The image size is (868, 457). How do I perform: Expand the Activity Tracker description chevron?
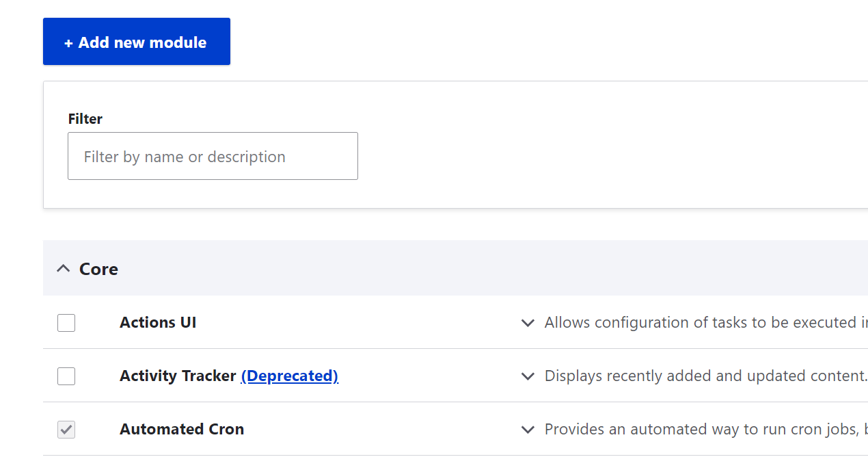pyautogui.click(x=528, y=376)
